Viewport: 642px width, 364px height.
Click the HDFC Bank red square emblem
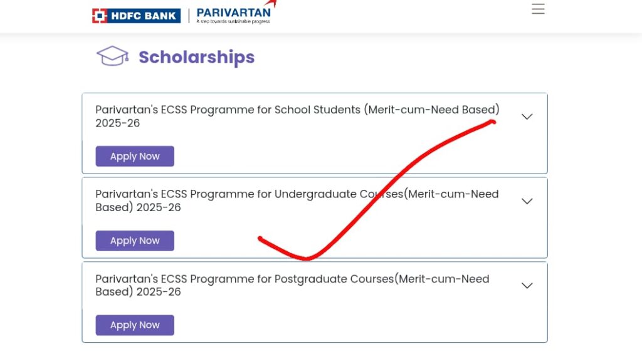tap(100, 16)
